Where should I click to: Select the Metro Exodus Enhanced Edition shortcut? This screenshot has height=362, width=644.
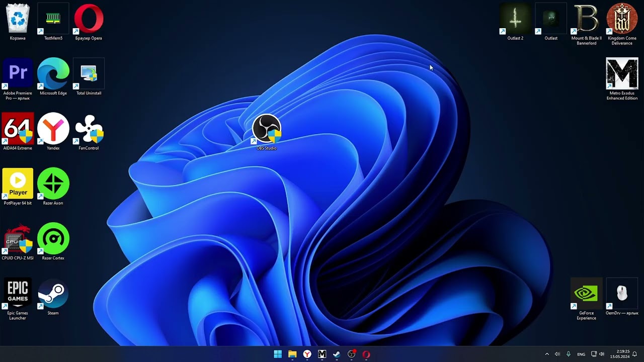[x=622, y=79]
